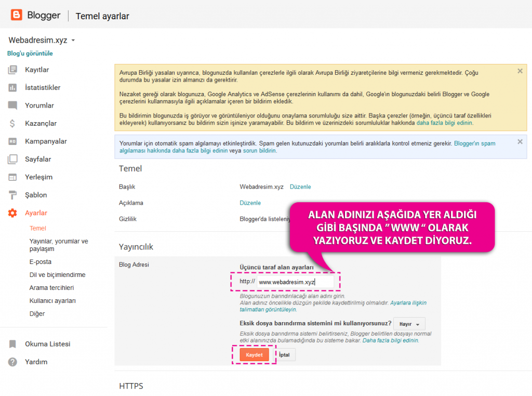The image size is (532, 396).
Task: Click the www.webadresim.xyz domain input field
Action: point(295,282)
